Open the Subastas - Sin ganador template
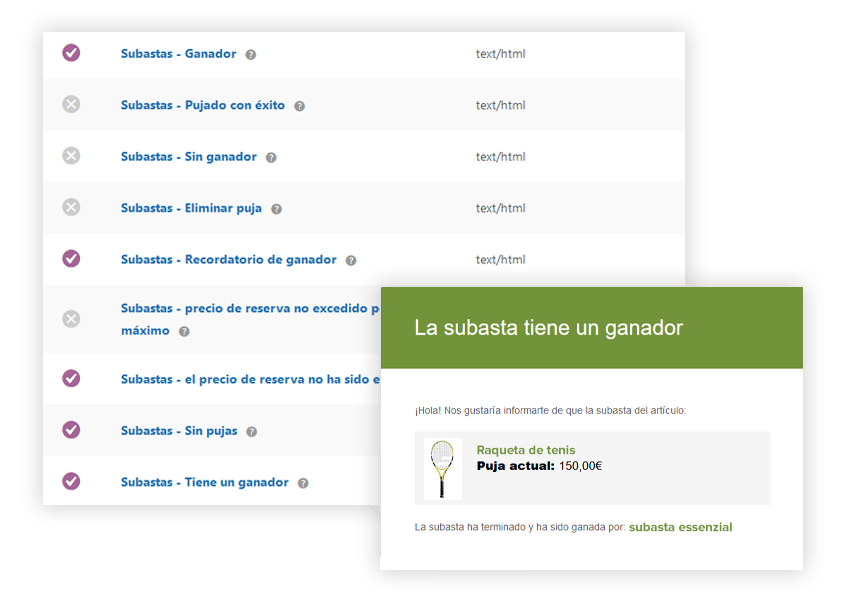The image size is (848, 607). [x=189, y=156]
